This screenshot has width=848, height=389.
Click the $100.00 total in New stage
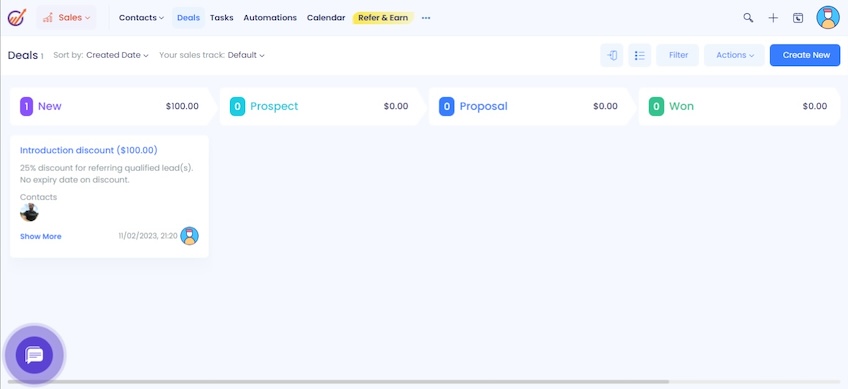[x=182, y=106]
